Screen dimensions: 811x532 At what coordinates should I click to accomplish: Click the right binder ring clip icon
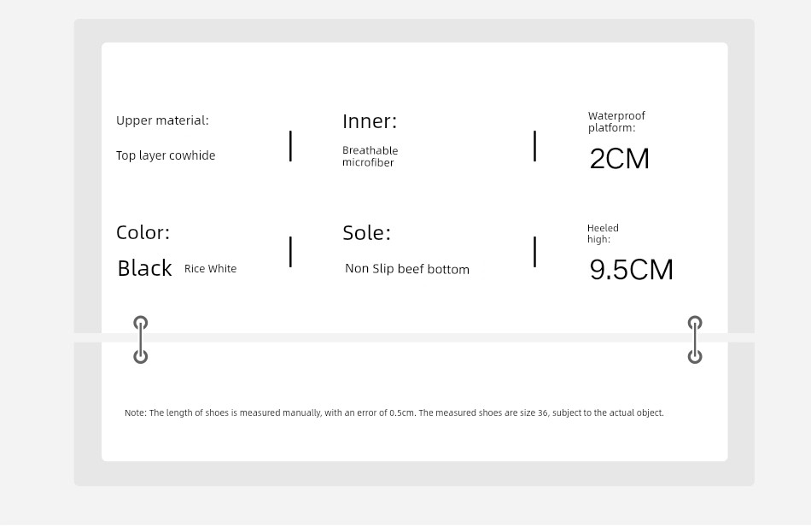click(695, 340)
